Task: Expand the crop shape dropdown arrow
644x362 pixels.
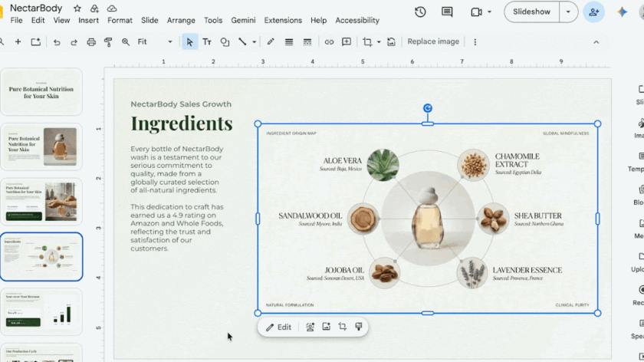Action: (x=379, y=42)
